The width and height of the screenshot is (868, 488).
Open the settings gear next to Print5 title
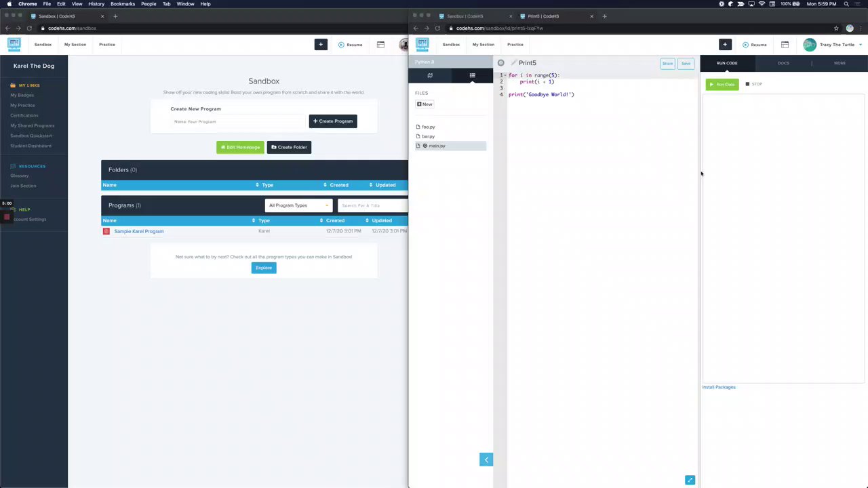[x=501, y=63]
